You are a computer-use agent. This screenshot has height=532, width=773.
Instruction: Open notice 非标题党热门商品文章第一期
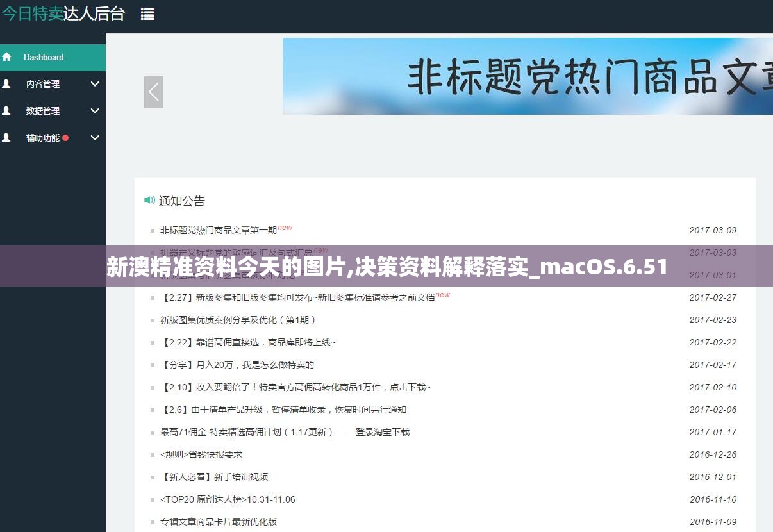coord(219,229)
